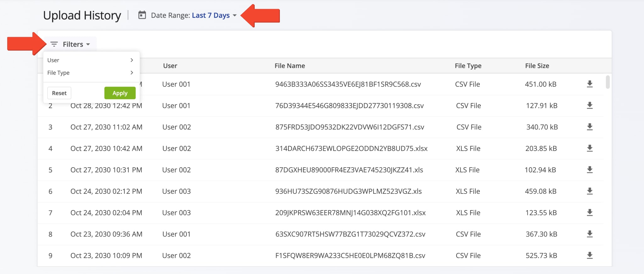The height and width of the screenshot is (274, 644).
Task: Click date Oct 23, 2030 09:36 AM
Action: 106,234
